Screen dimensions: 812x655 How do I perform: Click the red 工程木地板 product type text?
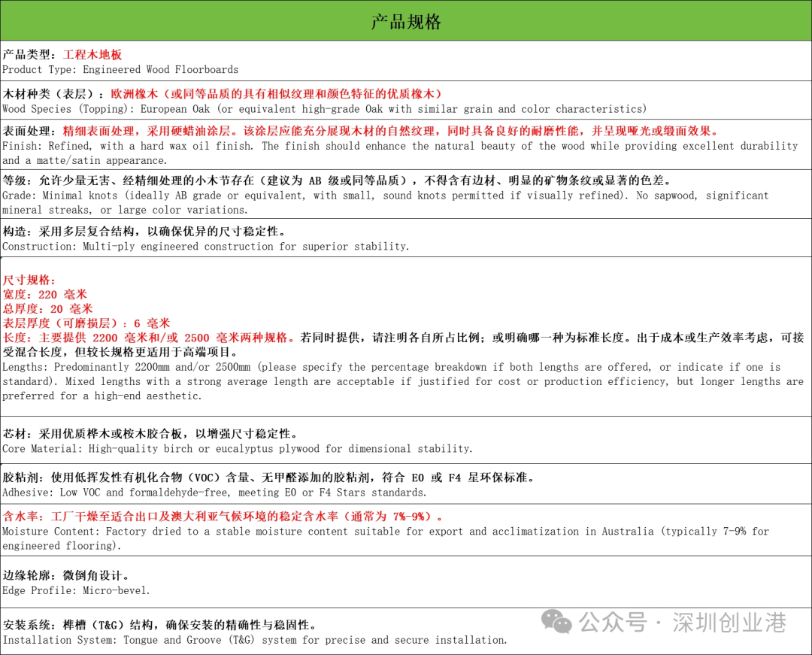tap(92, 54)
